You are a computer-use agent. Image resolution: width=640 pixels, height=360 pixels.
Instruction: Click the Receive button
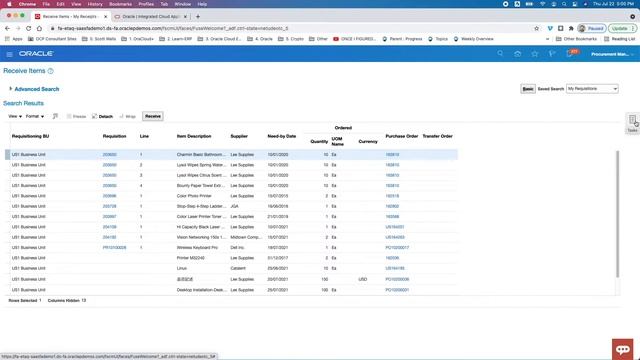(153, 116)
